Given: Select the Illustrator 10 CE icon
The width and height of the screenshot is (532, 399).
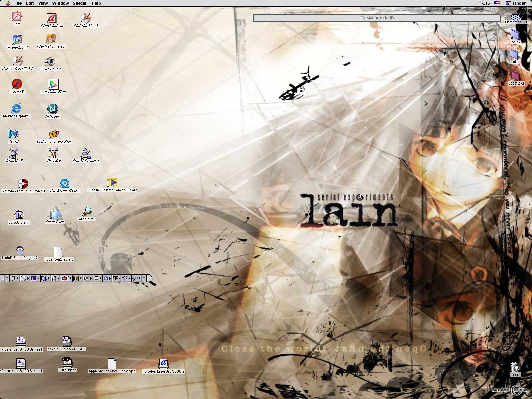Looking at the screenshot, I should click(51, 39).
